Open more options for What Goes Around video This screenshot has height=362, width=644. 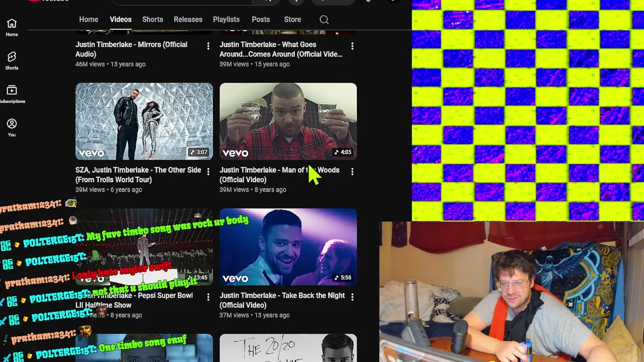coord(352,46)
